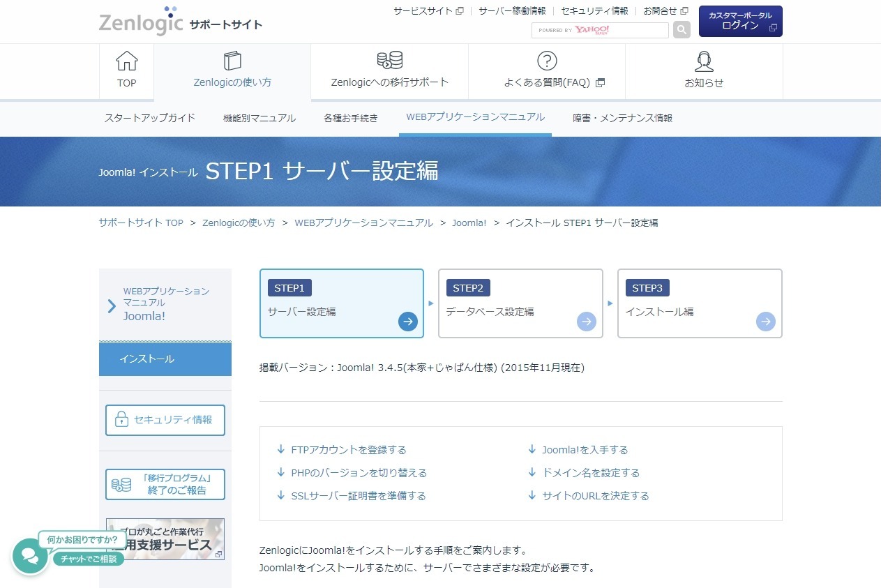Open the セキュリティ情報 header link
The height and width of the screenshot is (588, 881).
(595, 11)
